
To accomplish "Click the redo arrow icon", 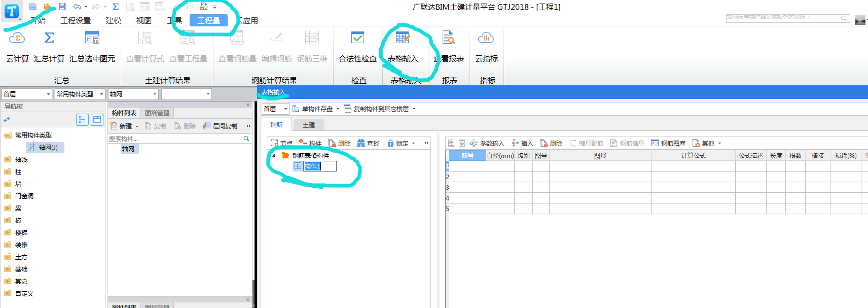I will coord(95,7).
